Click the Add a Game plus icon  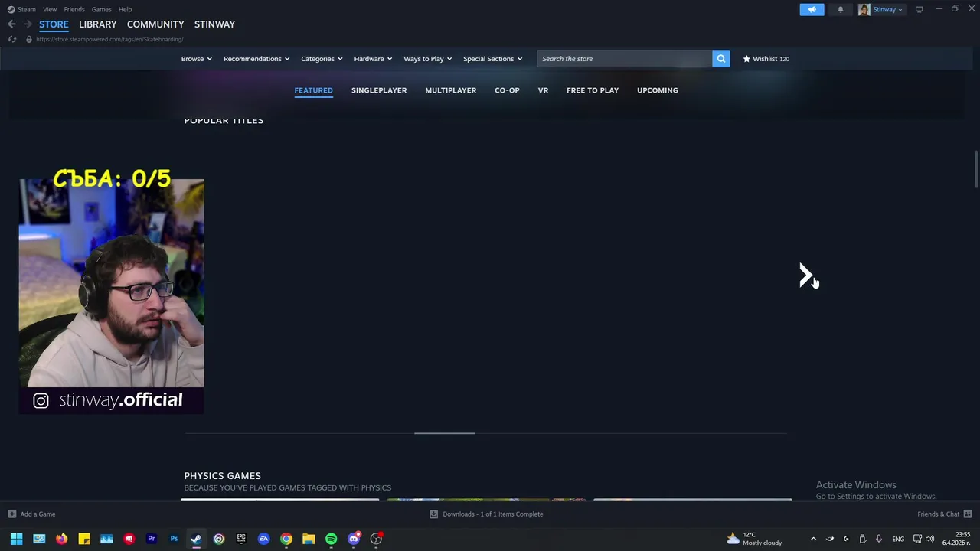coord(11,514)
